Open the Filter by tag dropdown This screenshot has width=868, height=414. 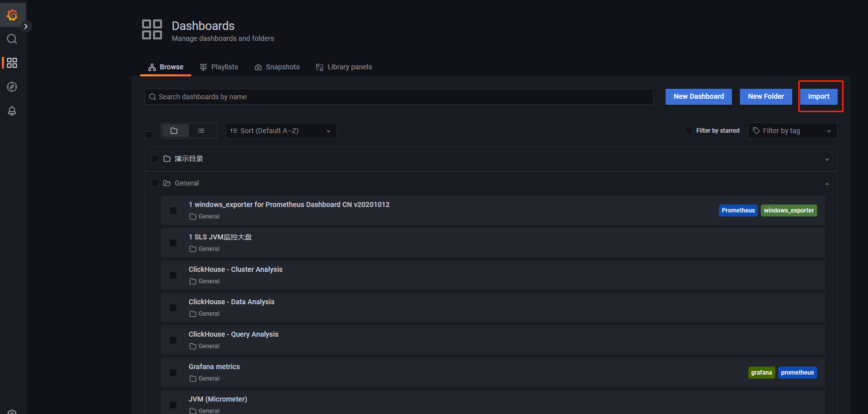[x=792, y=131]
